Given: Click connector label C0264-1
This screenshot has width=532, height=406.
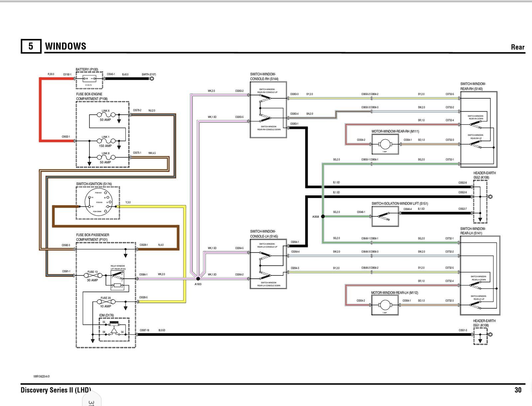Looking at the screenshot, I should [x=295, y=242].
